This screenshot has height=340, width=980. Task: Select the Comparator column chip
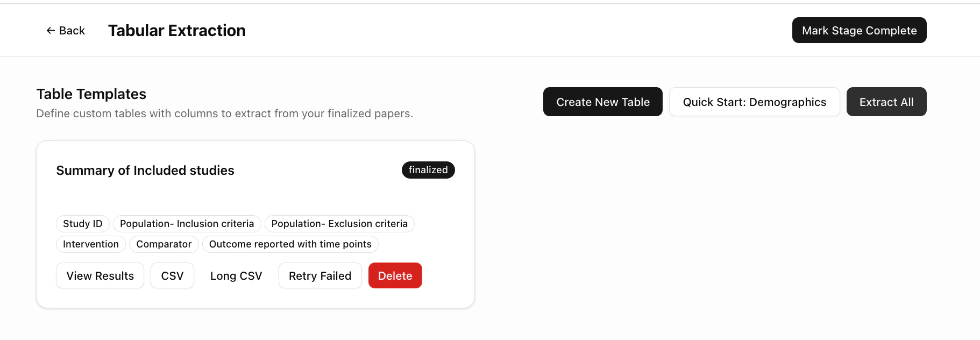164,244
